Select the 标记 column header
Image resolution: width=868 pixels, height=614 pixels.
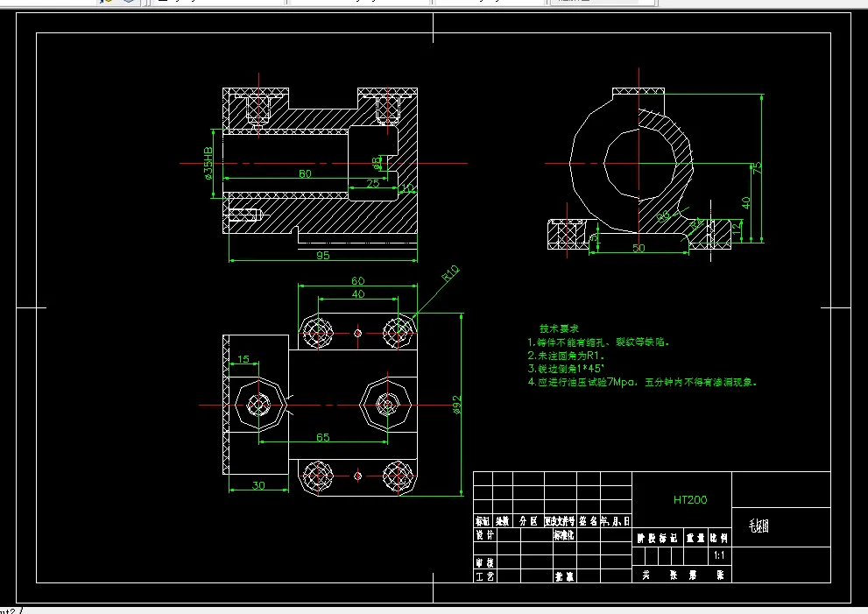[483, 521]
